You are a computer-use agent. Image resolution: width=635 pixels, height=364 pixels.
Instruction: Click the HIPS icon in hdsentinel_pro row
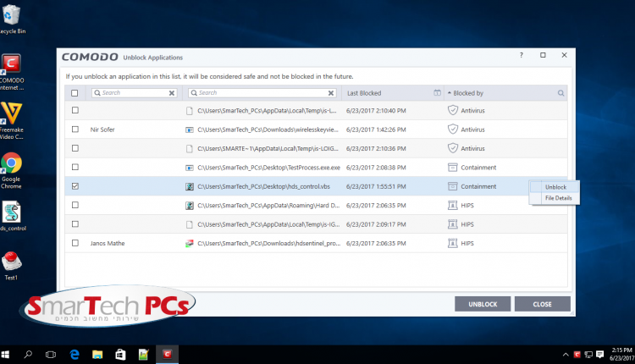point(453,243)
